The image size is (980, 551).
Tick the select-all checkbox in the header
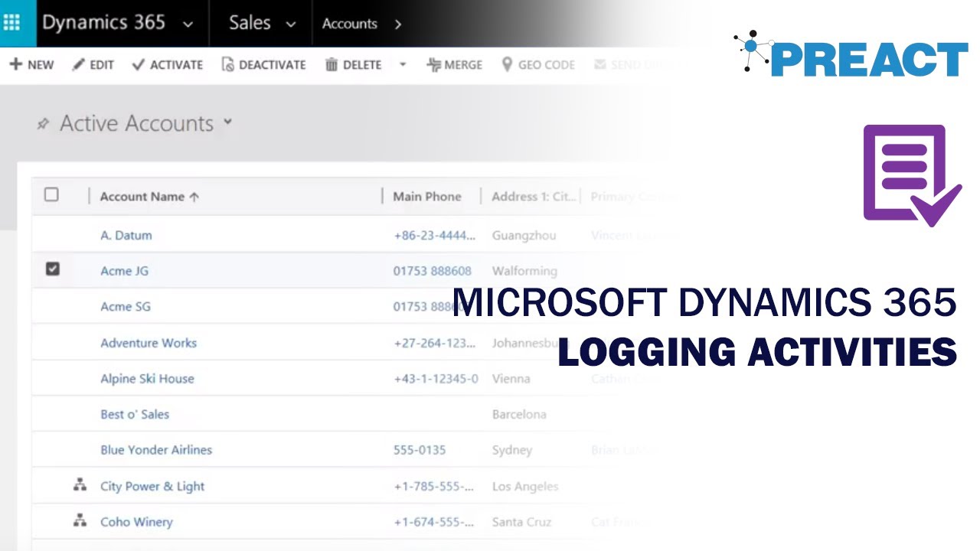51,194
